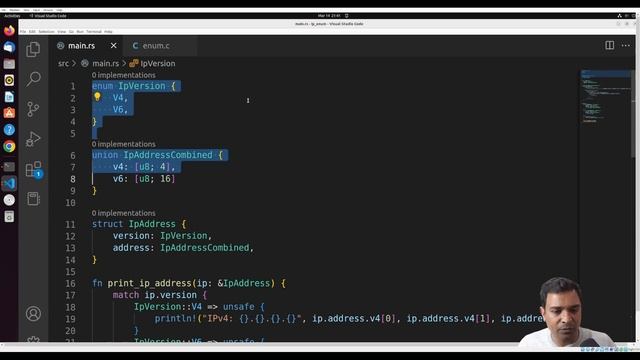Click the editor vertical scrollbar
The image size is (640, 360).
(x=633, y=114)
